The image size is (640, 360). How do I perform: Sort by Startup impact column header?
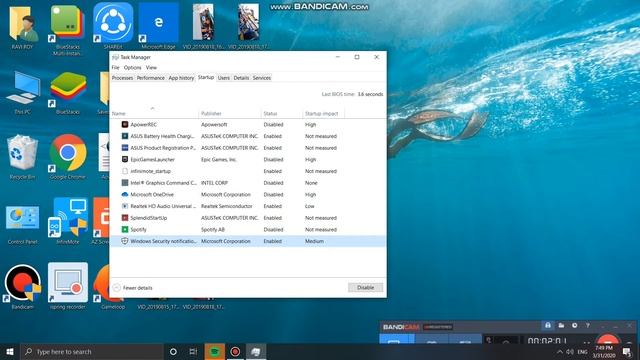[323, 113]
